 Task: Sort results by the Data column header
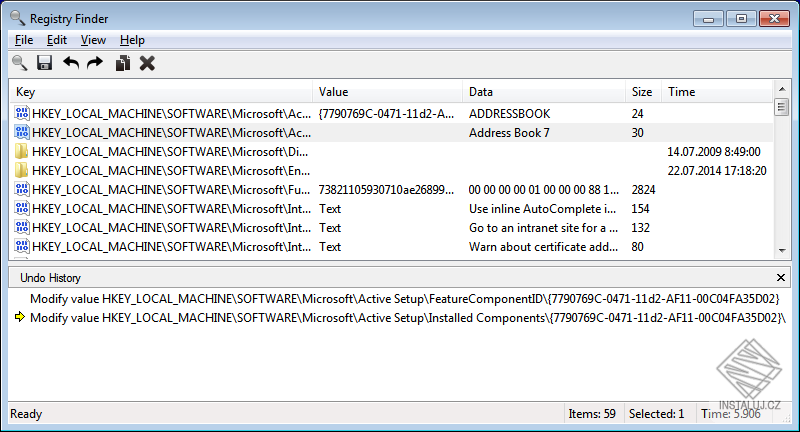tap(544, 92)
